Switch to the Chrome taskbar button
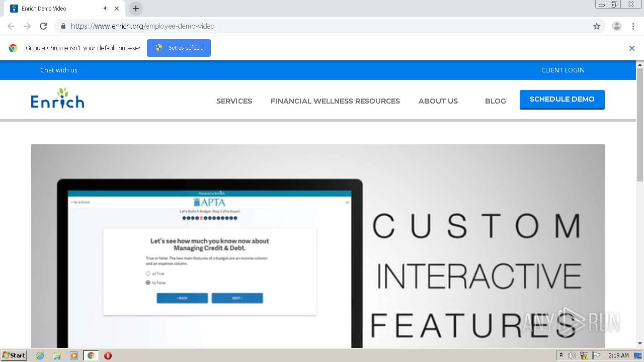The width and height of the screenshot is (644, 362). pos(91,355)
